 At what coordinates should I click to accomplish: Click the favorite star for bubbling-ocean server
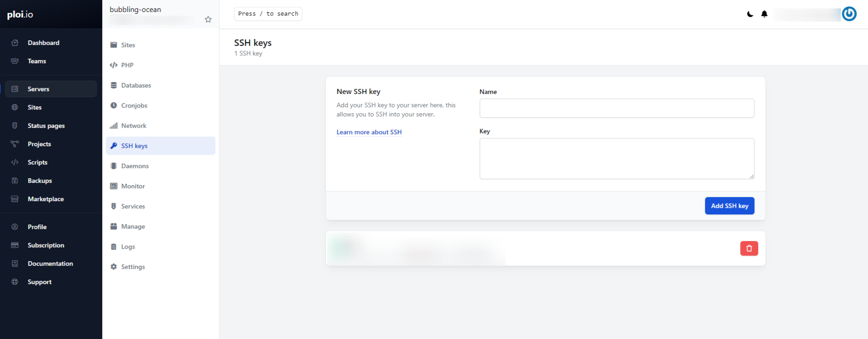click(208, 19)
